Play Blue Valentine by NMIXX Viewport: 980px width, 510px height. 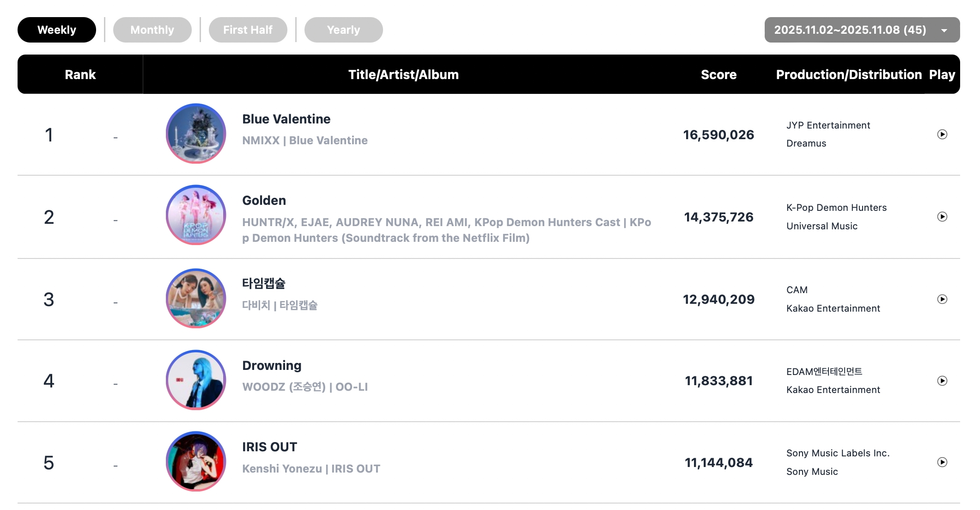[942, 135]
